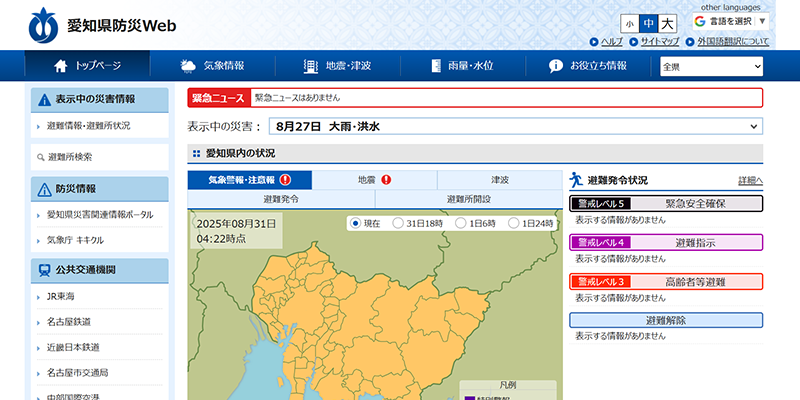Switch to the 津波 tab
Image resolution: width=800 pixels, height=400 pixels.
[500, 180]
